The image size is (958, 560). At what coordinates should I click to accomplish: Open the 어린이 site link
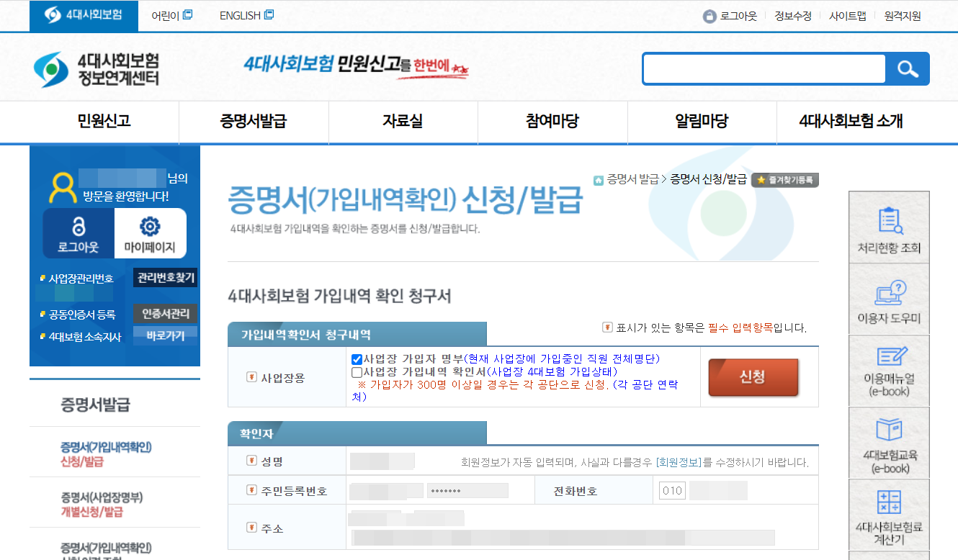(x=171, y=15)
